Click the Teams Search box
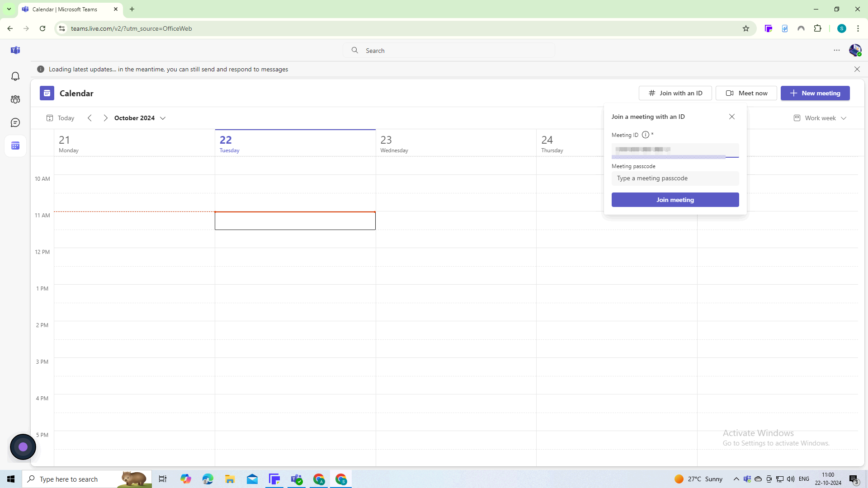 449,50
